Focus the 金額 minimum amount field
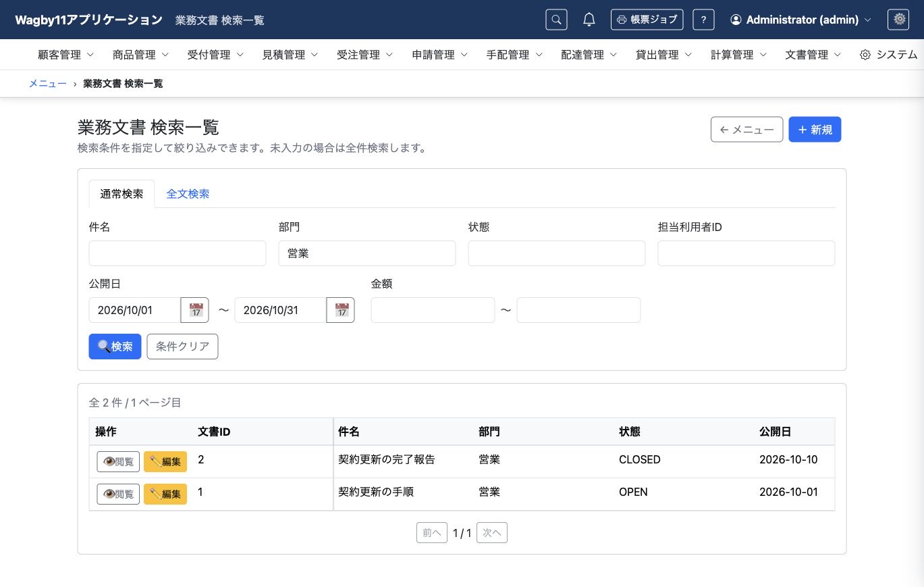Screen dimensions: 924x587 pyautogui.click(x=433, y=310)
